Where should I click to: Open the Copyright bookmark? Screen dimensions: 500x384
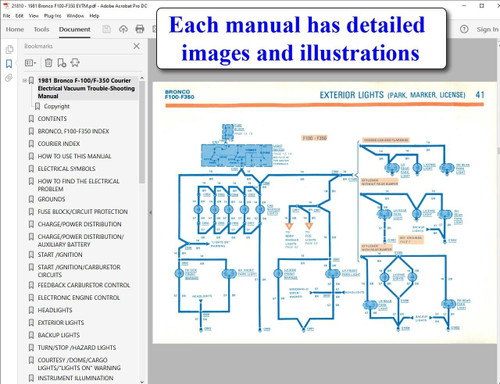tap(57, 106)
